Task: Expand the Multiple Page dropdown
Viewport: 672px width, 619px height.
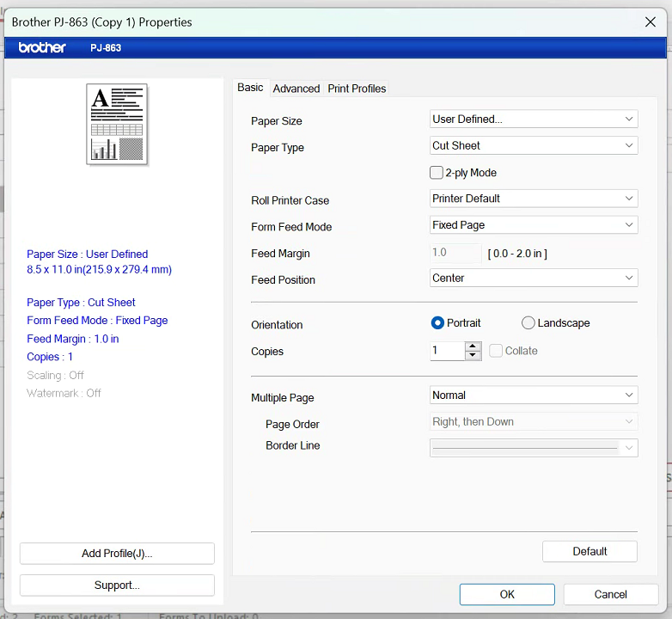Action: coord(534,395)
